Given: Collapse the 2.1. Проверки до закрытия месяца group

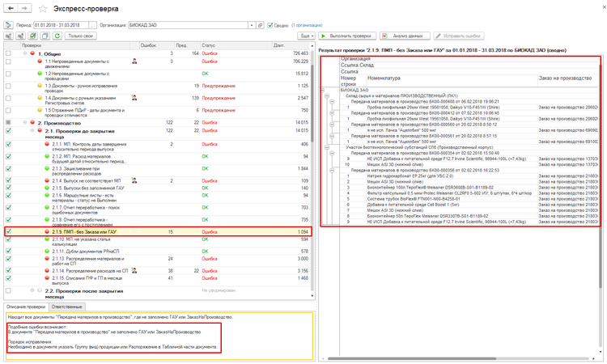Looking at the screenshot, I should pyautogui.click(x=32, y=131).
